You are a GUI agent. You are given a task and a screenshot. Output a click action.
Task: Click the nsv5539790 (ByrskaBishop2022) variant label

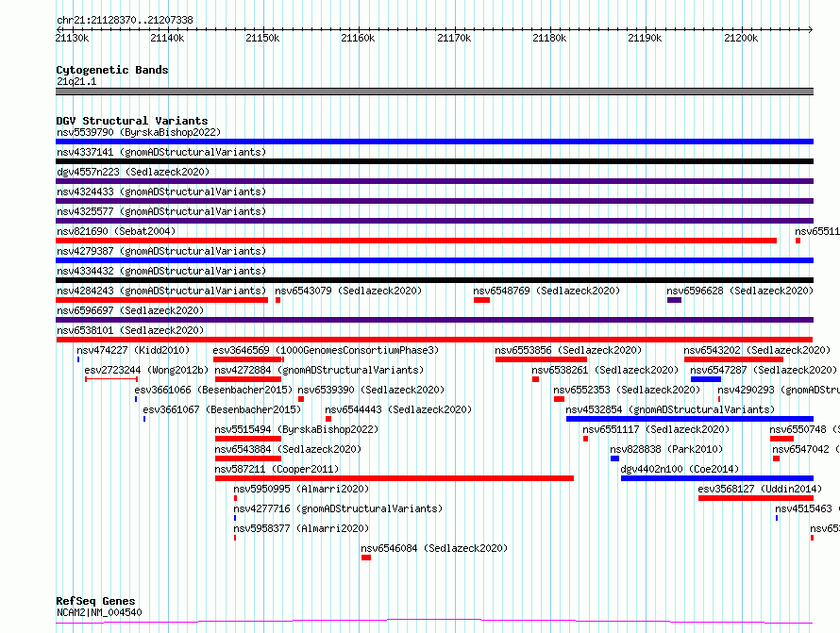(x=139, y=132)
